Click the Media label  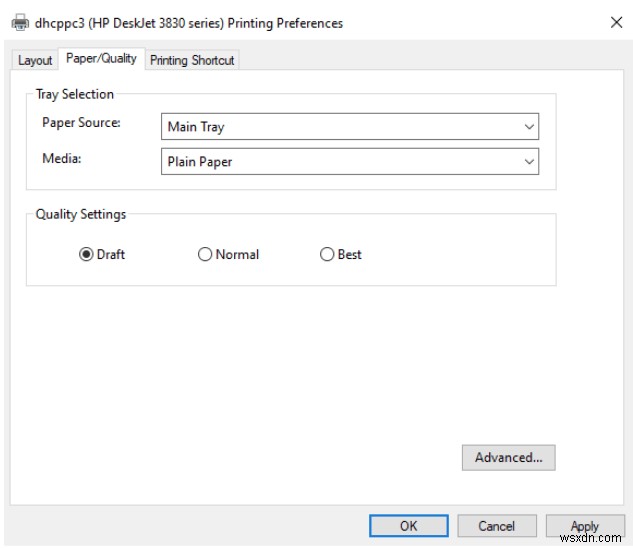tap(59, 158)
